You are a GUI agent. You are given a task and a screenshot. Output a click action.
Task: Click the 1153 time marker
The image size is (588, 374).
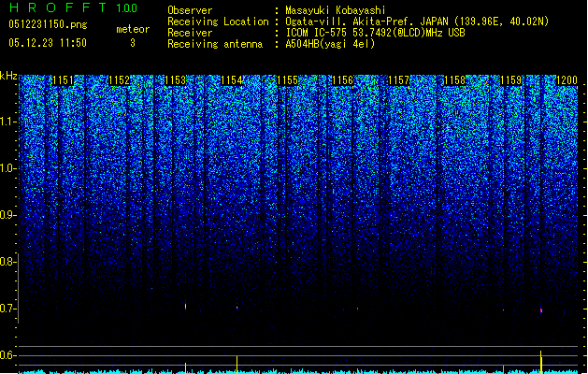175,80
